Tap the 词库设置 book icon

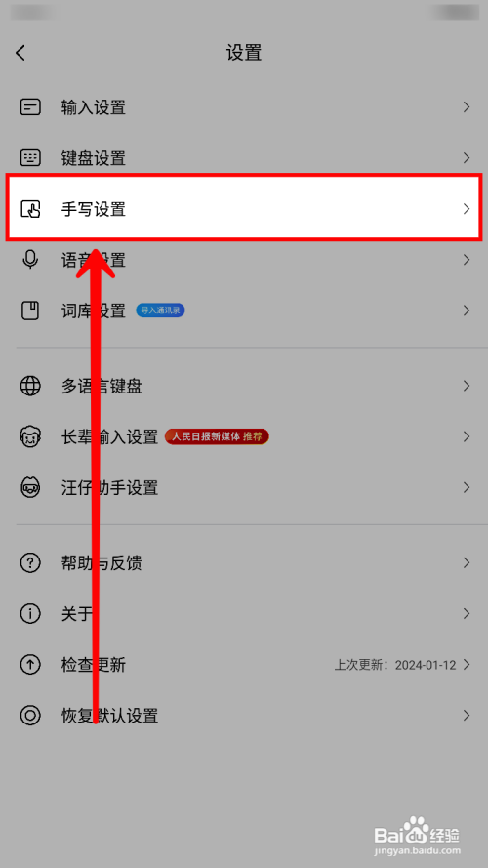click(x=30, y=310)
